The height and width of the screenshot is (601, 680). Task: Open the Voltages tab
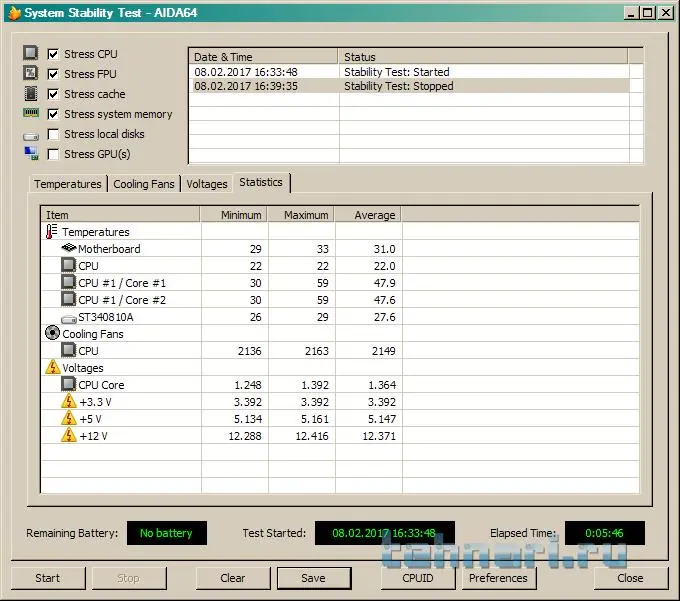(x=207, y=184)
